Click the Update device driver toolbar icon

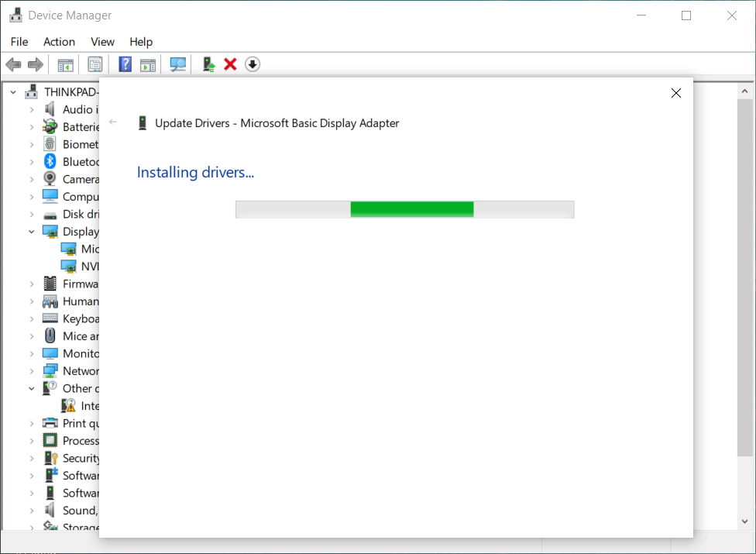pyautogui.click(x=208, y=64)
